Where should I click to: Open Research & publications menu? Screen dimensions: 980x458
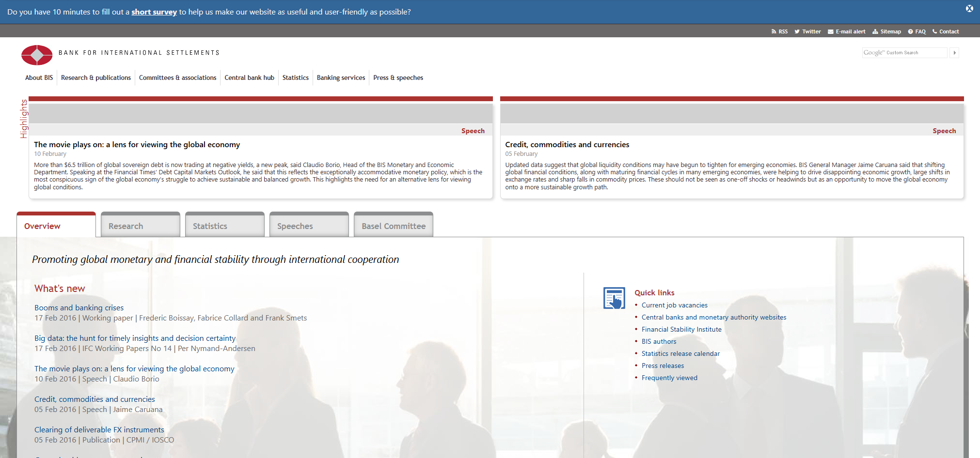point(96,77)
